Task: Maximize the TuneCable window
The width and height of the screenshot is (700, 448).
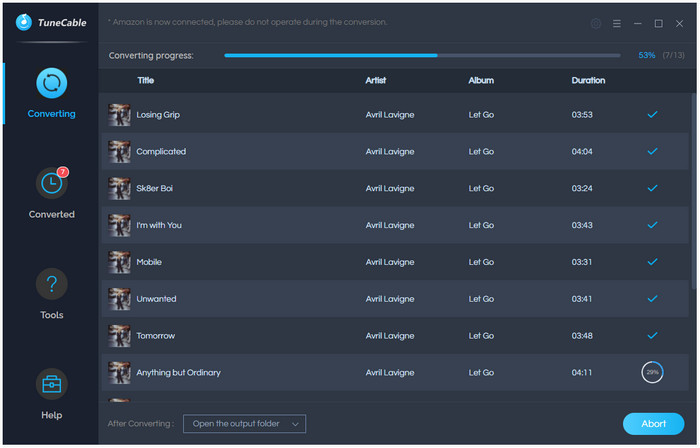Action: click(658, 23)
